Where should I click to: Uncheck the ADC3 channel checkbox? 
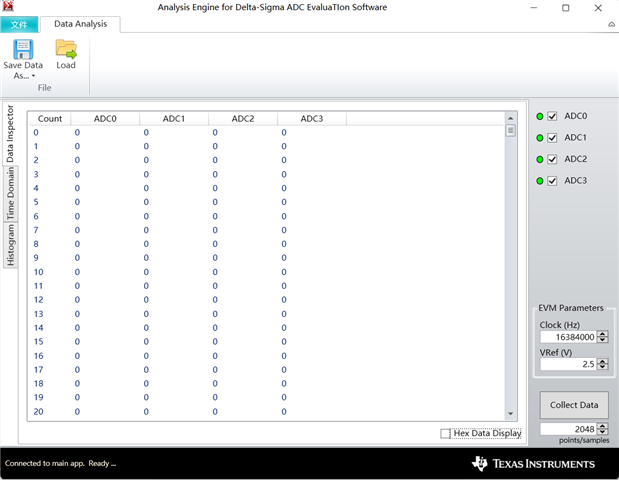pyautogui.click(x=552, y=181)
